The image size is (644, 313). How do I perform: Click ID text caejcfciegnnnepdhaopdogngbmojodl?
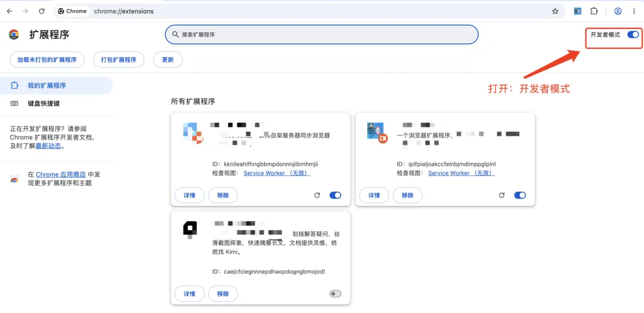pos(274,271)
